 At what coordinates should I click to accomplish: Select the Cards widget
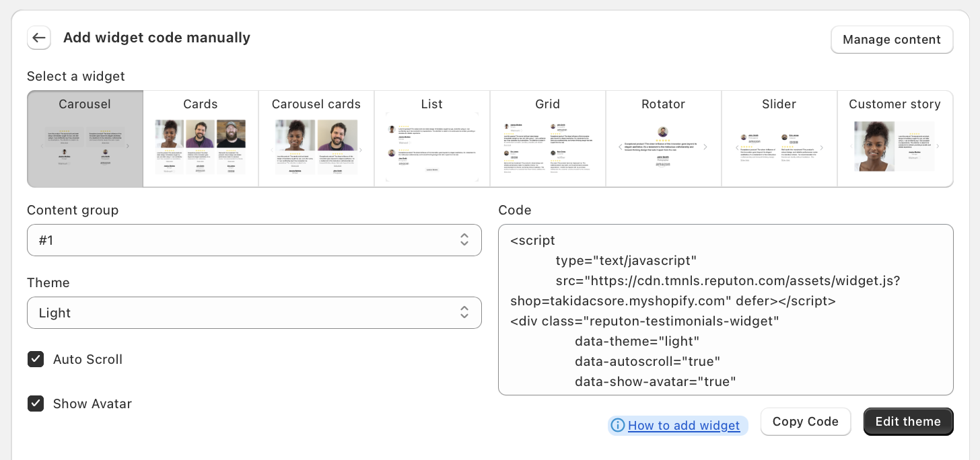click(x=201, y=139)
